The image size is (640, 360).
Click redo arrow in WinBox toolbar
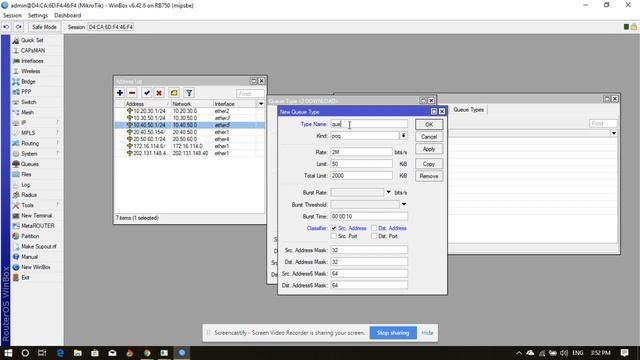[x=19, y=27]
